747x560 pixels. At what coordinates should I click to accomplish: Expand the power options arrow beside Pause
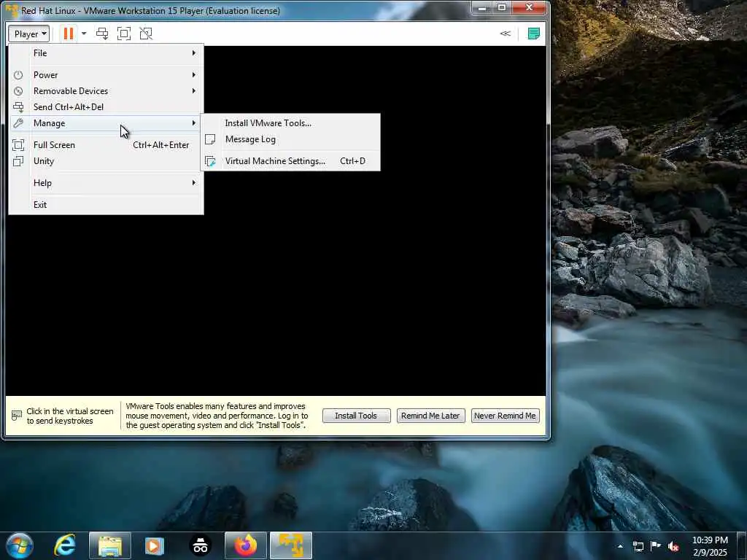(84, 34)
